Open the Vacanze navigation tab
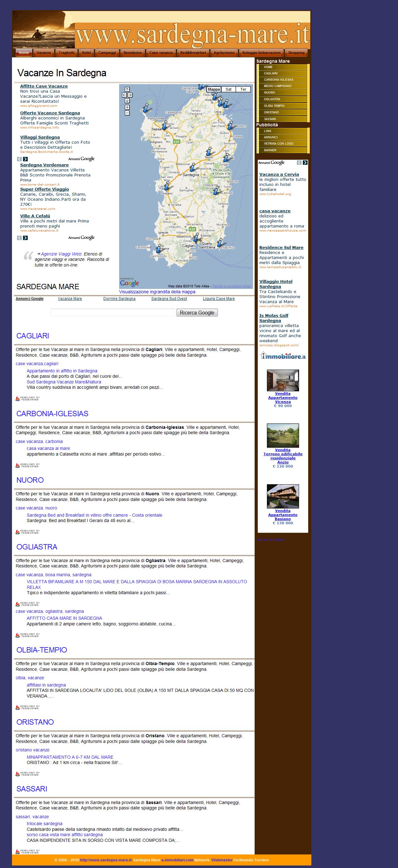The image size is (398, 868). pyautogui.click(x=44, y=53)
